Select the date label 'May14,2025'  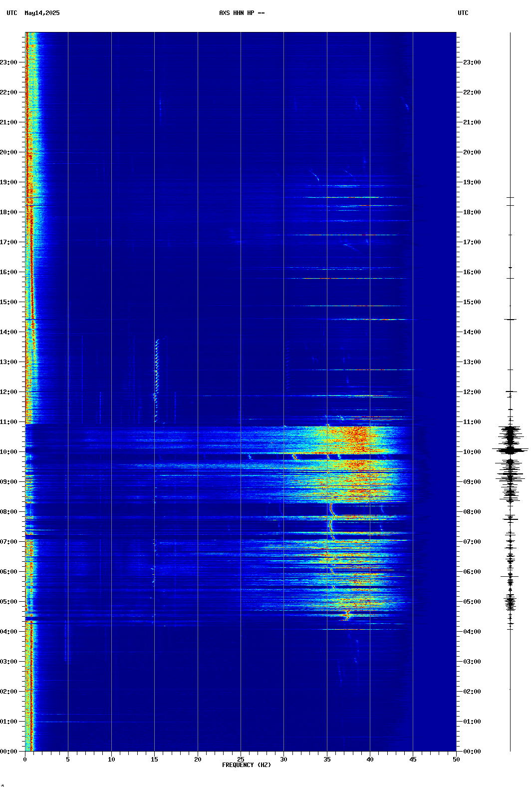pos(42,13)
